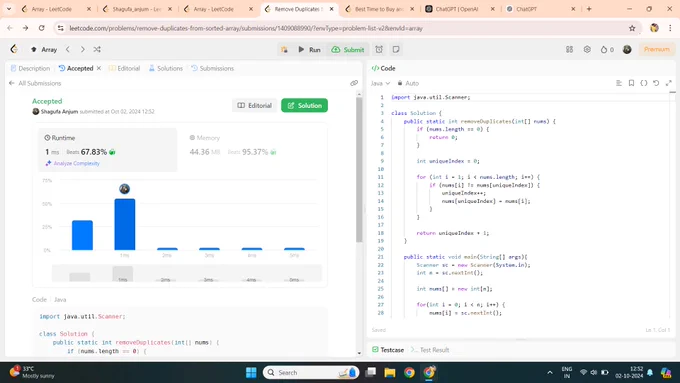
Task: Click the debugger icon beside Run
Action: [x=284, y=49]
